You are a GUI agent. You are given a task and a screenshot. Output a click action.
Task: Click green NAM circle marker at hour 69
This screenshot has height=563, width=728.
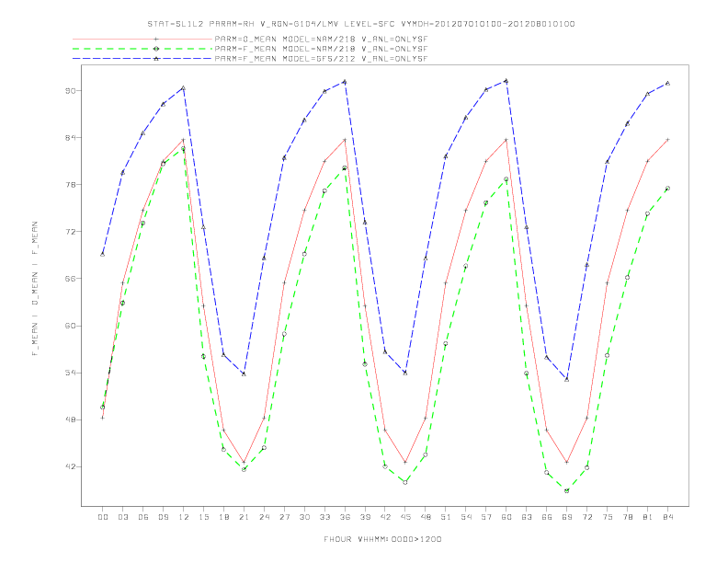coord(567,490)
